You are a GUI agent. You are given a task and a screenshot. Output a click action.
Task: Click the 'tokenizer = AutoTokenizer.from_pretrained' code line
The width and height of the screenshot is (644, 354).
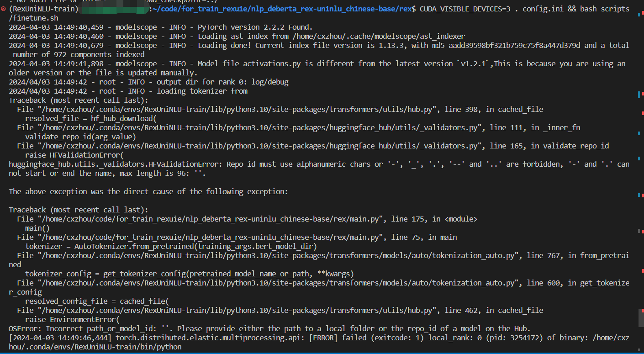(171, 247)
